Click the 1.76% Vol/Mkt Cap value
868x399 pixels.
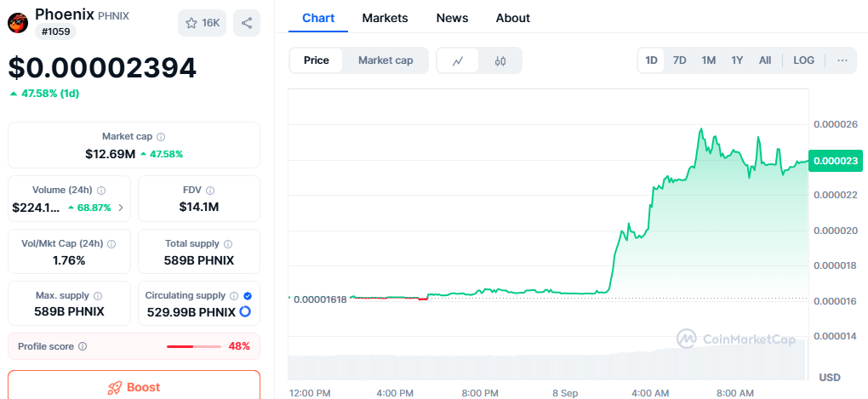[69, 260]
